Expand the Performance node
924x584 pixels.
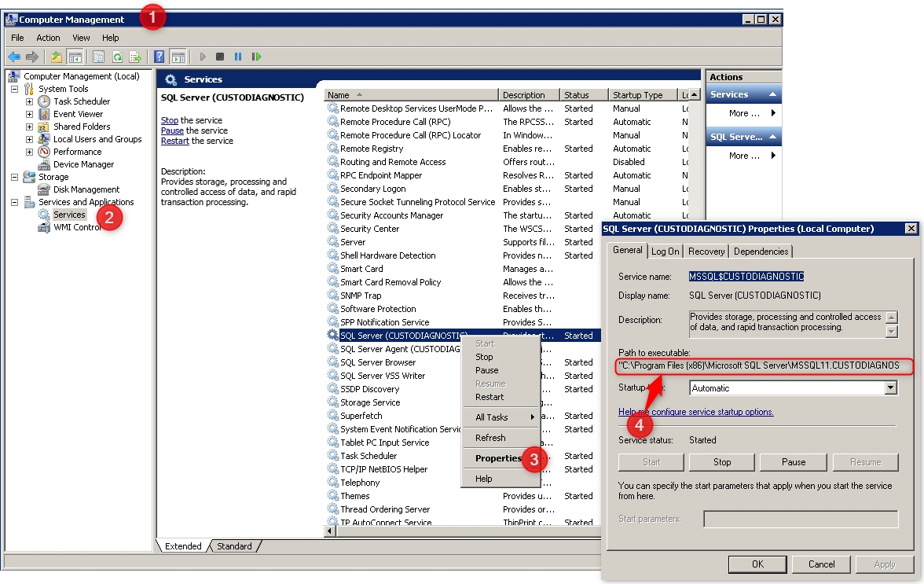pyautogui.click(x=30, y=152)
